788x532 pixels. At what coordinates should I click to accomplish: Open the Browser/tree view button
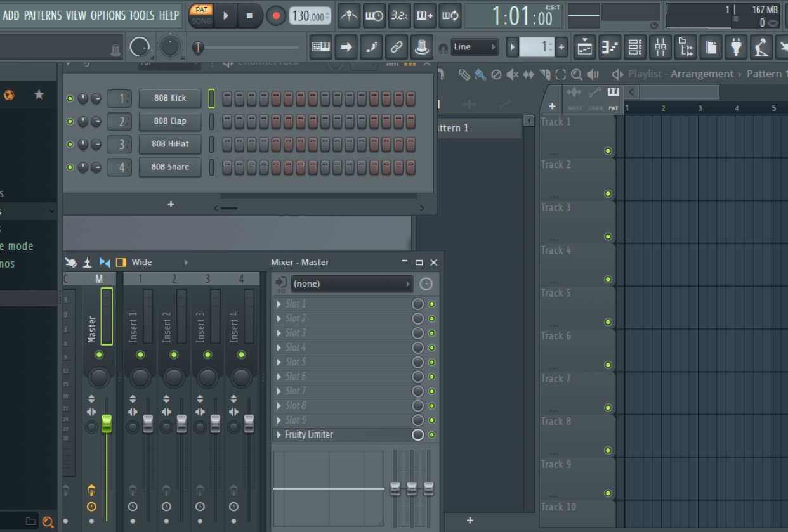point(685,47)
